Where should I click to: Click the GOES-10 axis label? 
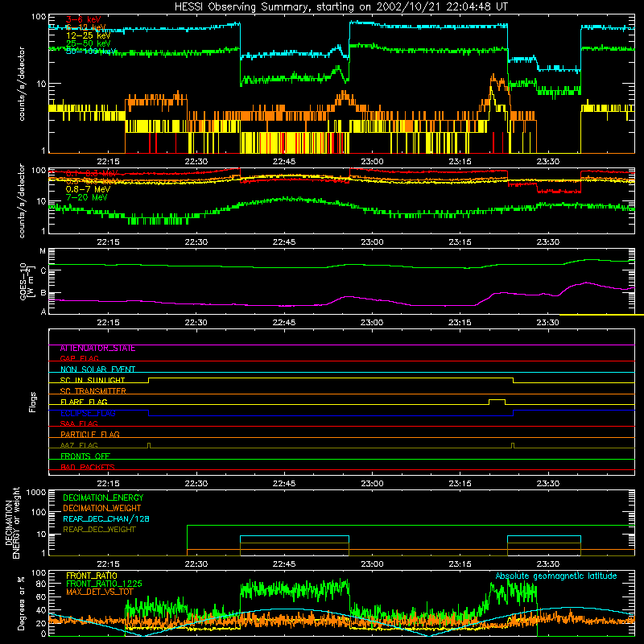pyautogui.click(x=27, y=281)
